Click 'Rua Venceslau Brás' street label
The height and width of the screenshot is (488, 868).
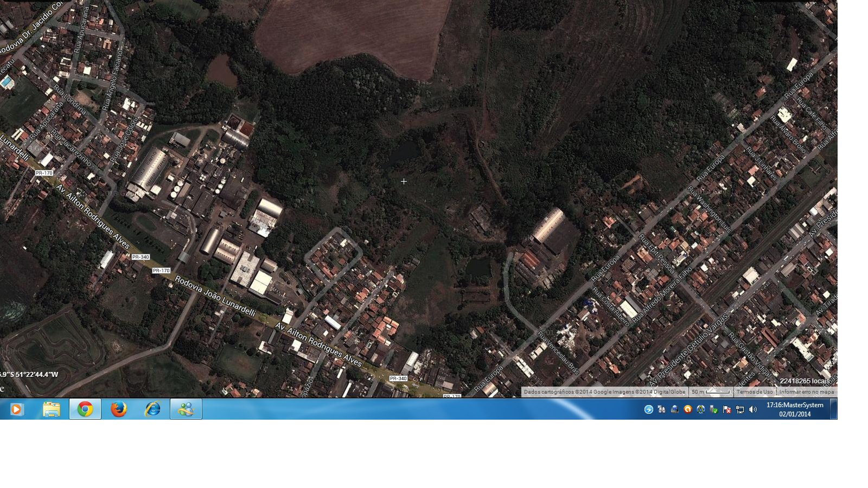pos(558,352)
